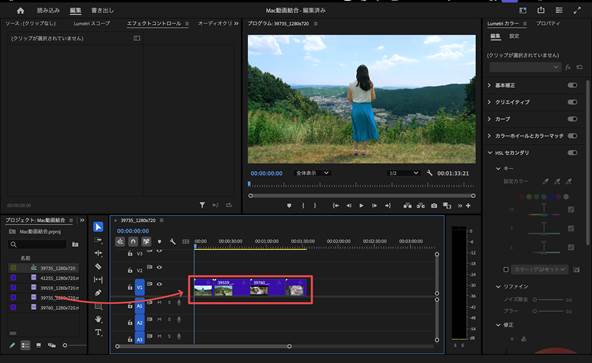Go to In point button
Screen dimensions: 592x363
[335, 205]
